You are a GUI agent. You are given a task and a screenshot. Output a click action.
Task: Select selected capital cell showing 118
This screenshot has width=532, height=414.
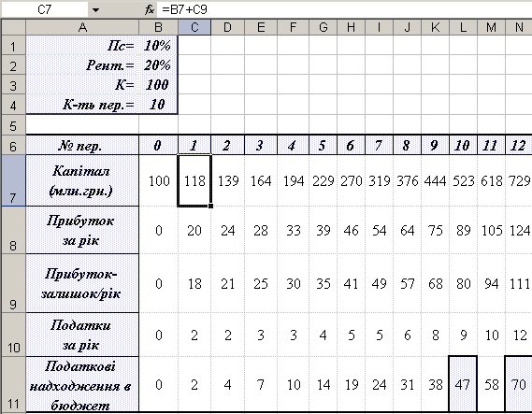pyautogui.click(x=194, y=180)
